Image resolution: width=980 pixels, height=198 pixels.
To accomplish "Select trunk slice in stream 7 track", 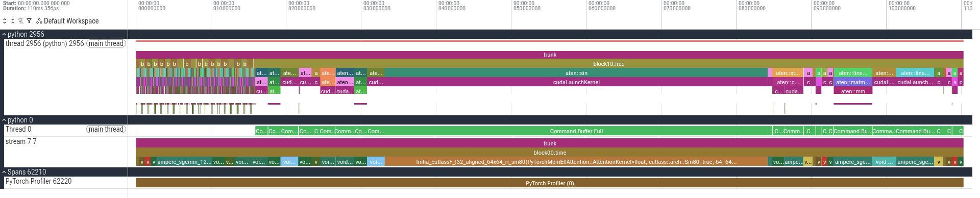I will 550,143.
